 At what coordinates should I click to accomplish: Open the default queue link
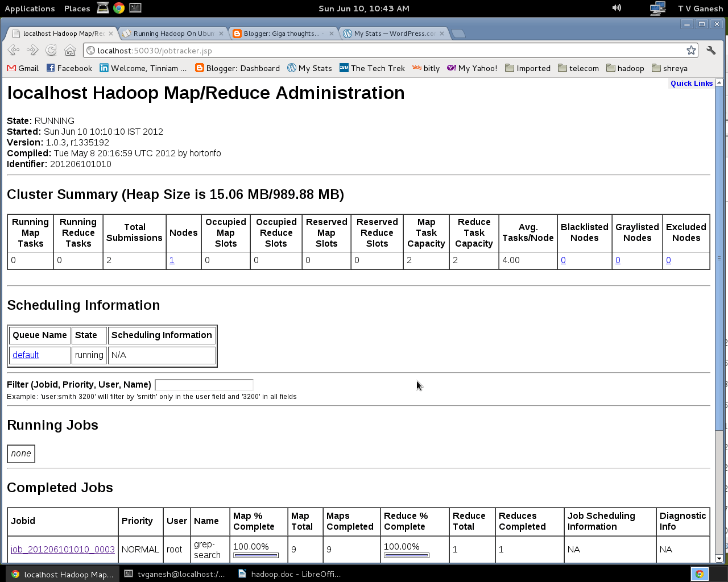pos(26,355)
